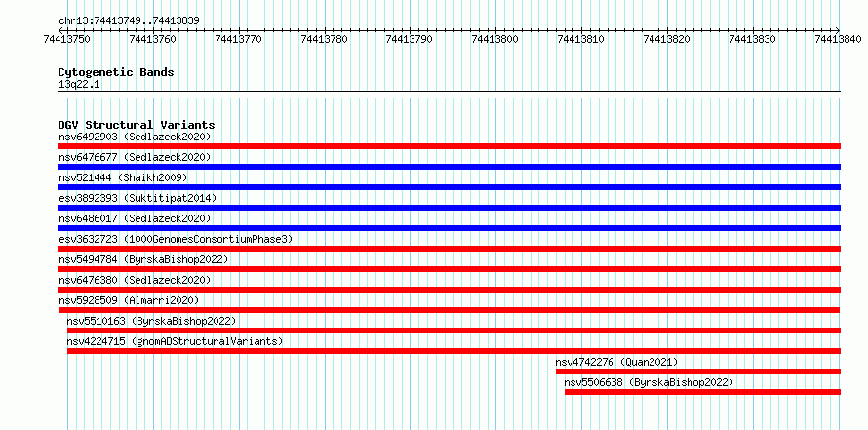The height and width of the screenshot is (430, 868).
Task: Click ruler position 74413790
Action: point(410,39)
